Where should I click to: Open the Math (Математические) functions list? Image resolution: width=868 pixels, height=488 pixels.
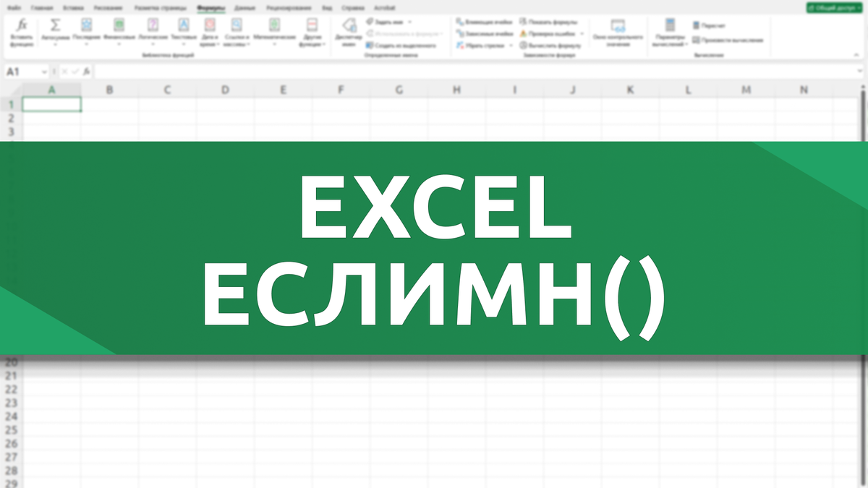pos(274,32)
